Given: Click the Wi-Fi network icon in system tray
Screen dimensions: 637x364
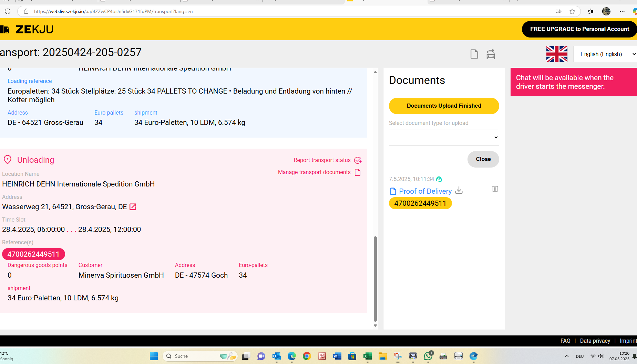Looking at the screenshot, I should click(593, 356).
